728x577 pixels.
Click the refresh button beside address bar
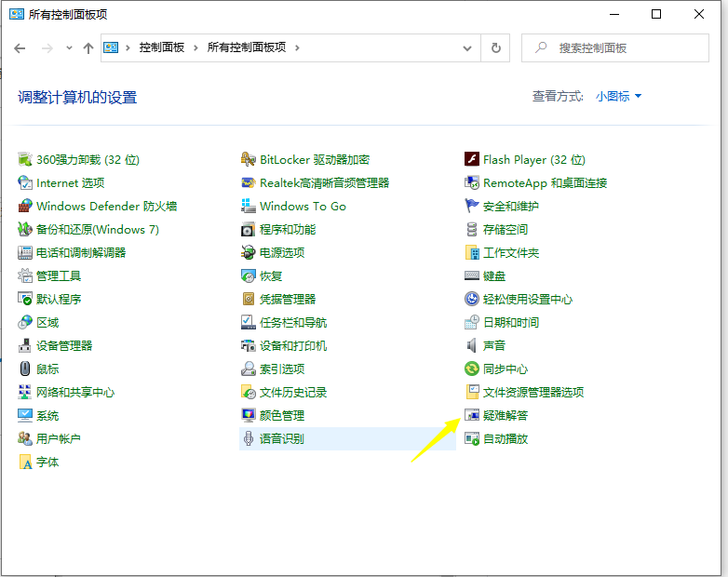point(496,48)
